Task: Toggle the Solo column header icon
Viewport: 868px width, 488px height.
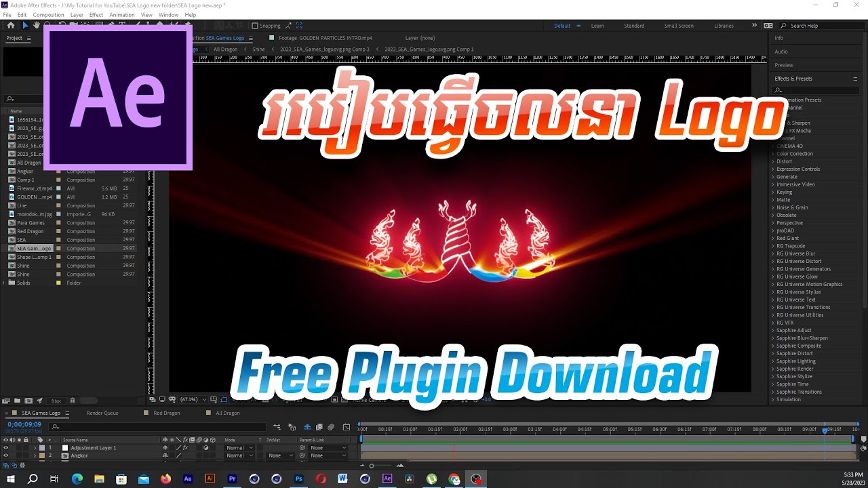Action: coord(19,440)
